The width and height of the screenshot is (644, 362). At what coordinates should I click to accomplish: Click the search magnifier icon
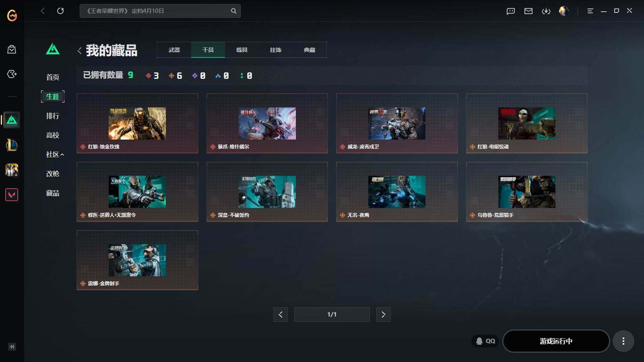(233, 11)
